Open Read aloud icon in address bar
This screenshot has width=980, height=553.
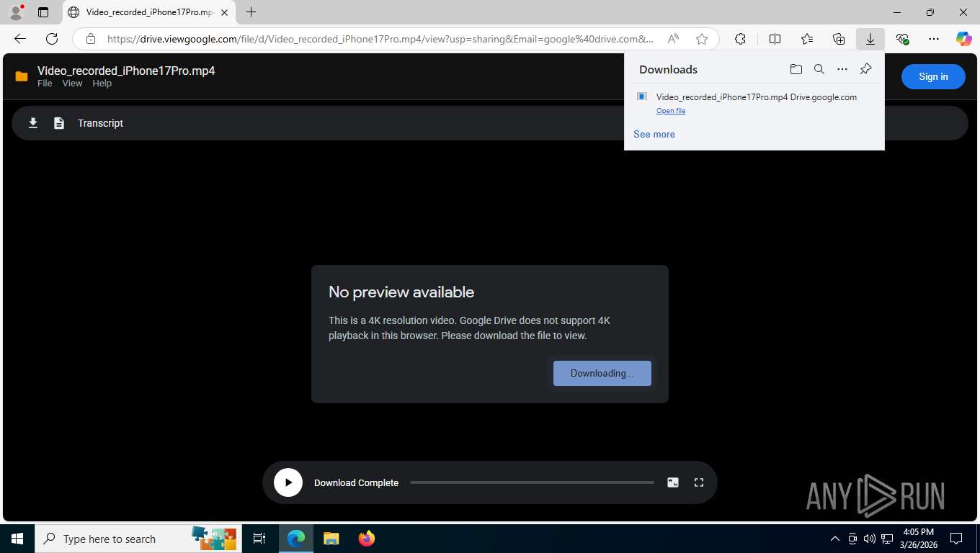[x=673, y=39]
